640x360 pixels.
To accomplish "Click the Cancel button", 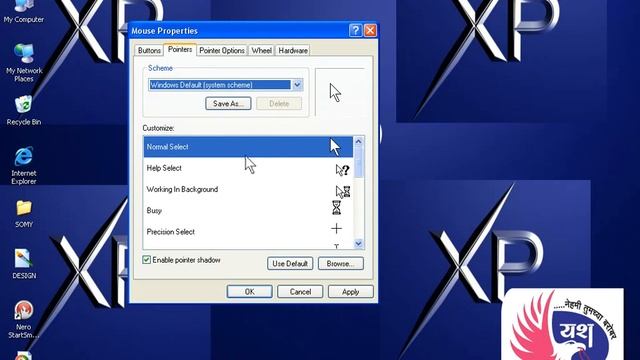I will (300, 292).
